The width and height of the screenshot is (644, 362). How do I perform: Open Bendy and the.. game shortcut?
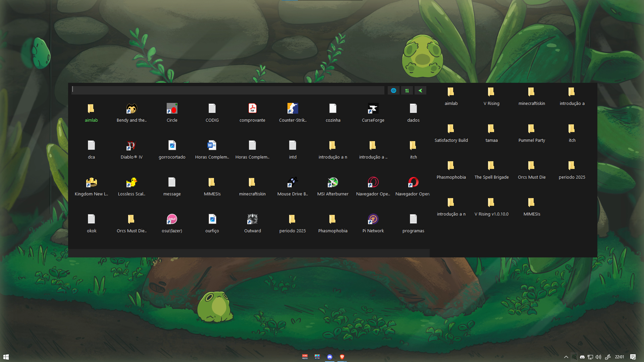(x=131, y=109)
